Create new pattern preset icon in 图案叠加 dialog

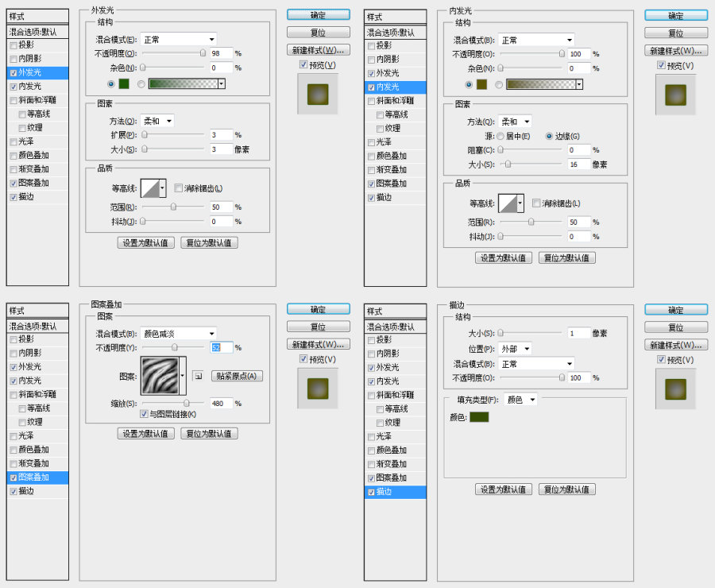198,376
